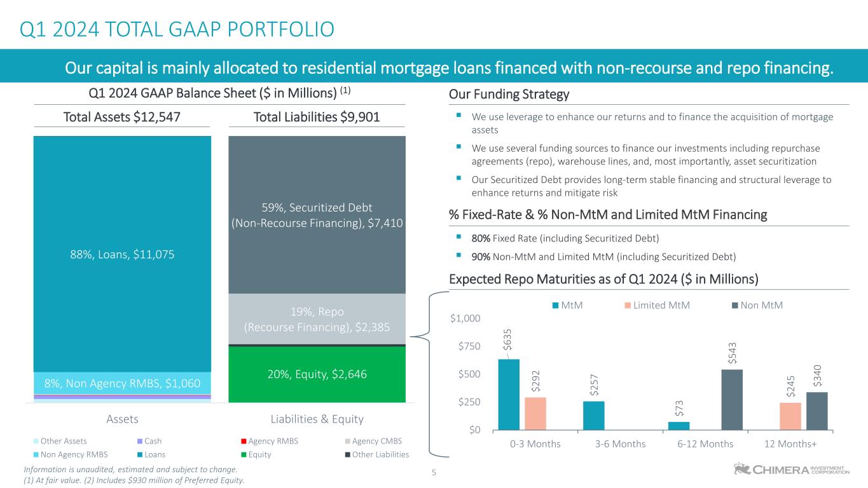Viewport: 868px width, 488px height.
Task: Select the Agency RMBS red legend marker
Action: pos(244,441)
